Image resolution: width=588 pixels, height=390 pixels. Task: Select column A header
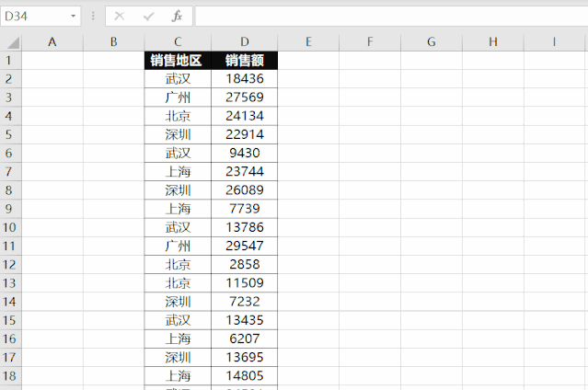pos(52,42)
